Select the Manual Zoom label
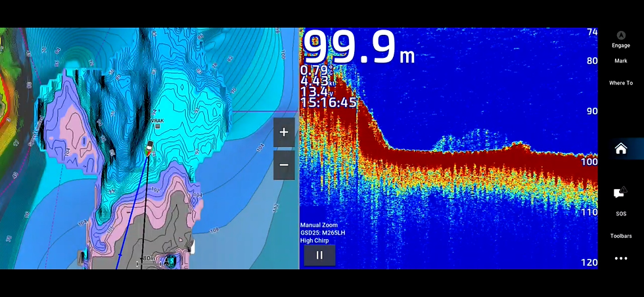The image size is (644, 297). click(x=319, y=225)
